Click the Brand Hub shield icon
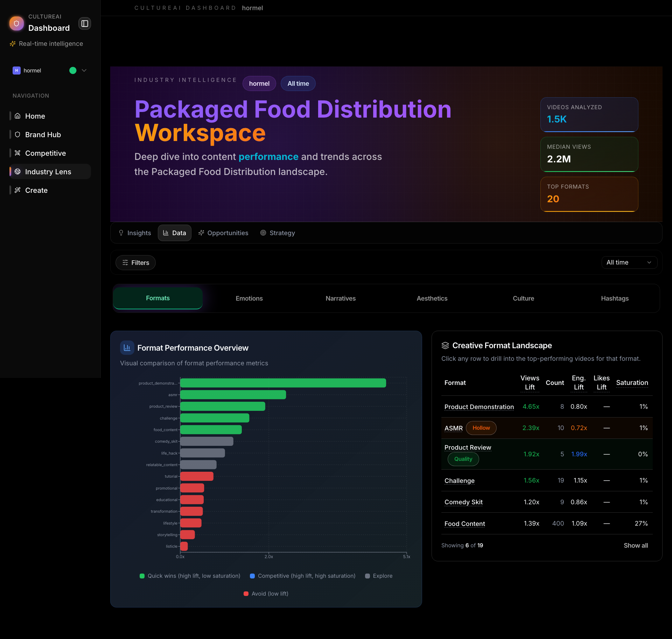Screen dimensions: 672x639 (17, 134)
